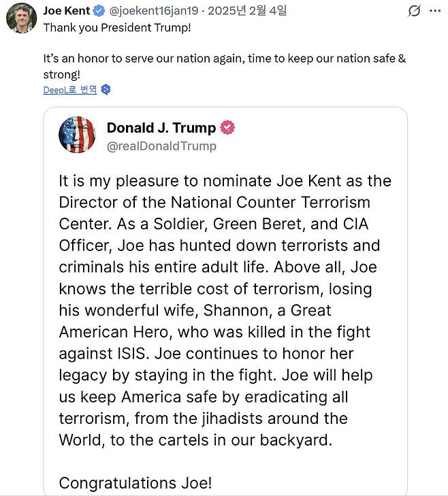Click the words "National Counter Terrorism" in quote
448x496 pixels.
click(x=279, y=202)
